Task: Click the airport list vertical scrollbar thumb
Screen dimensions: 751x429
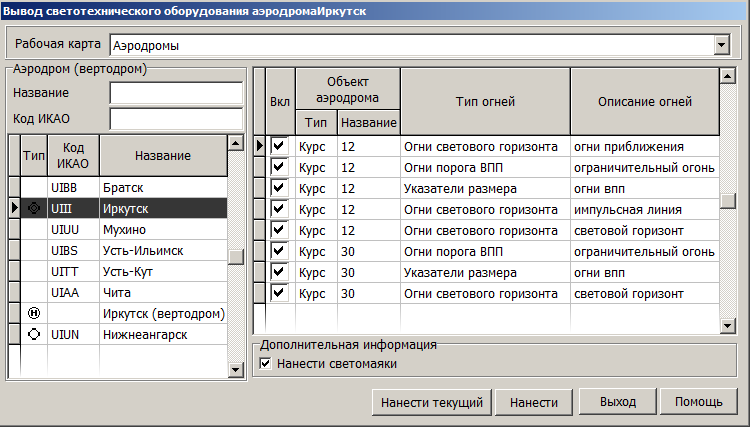Action: [236, 257]
